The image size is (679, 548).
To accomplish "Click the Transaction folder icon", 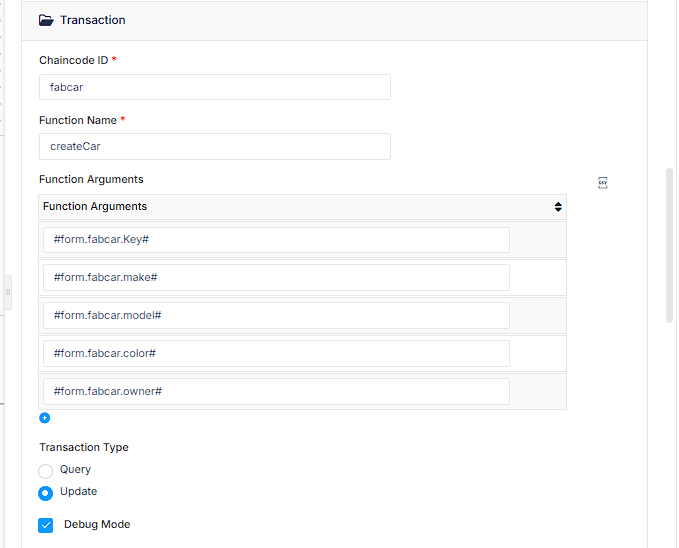I will 46,20.
